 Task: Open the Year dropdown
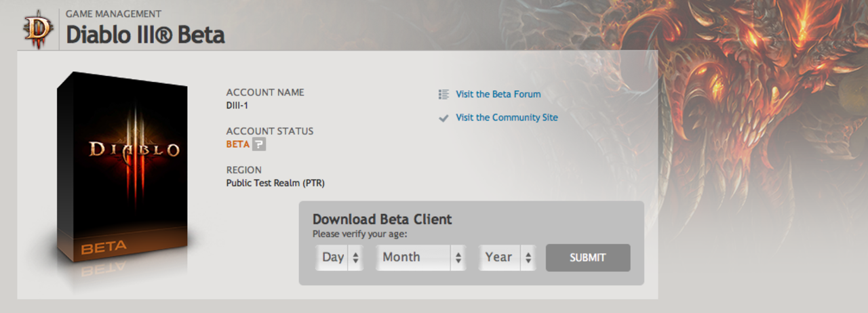click(x=507, y=257)
